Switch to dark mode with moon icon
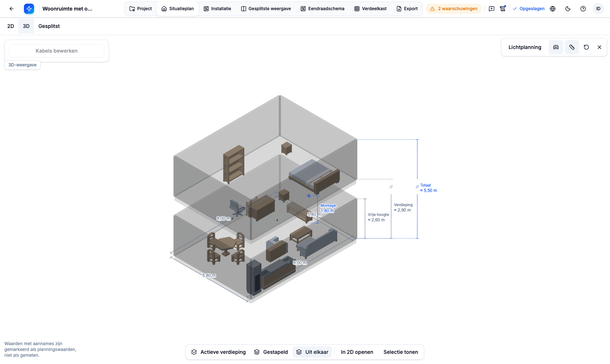Image resolution: width=610 pixels, height=364 pixels. tap(568, 9)
